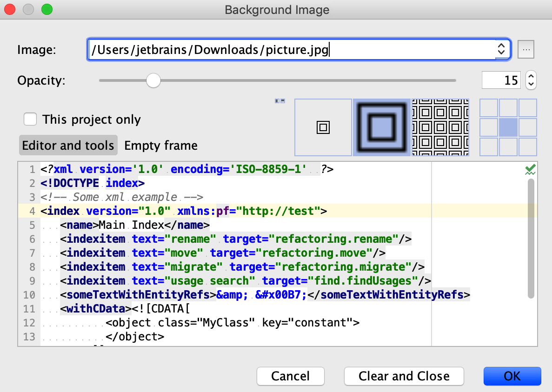This screenshot has width=552, height=392.
Task: Switch to the Empty frame tab
Action: point(160,145)
